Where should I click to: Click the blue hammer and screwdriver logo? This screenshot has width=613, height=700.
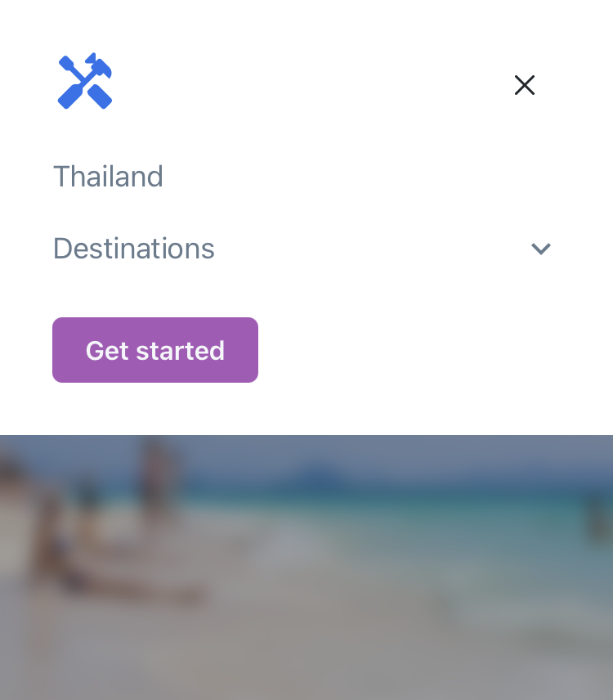[85, 81]
